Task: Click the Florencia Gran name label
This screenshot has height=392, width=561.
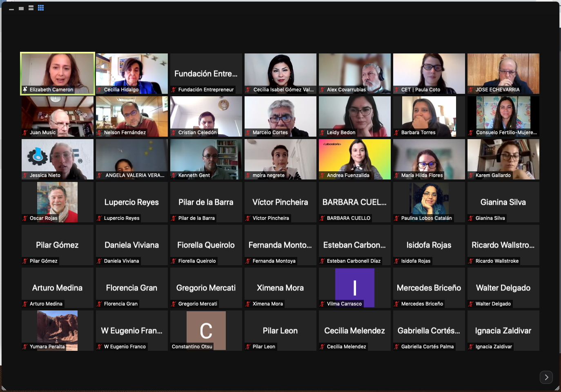Action: [121, 304]
